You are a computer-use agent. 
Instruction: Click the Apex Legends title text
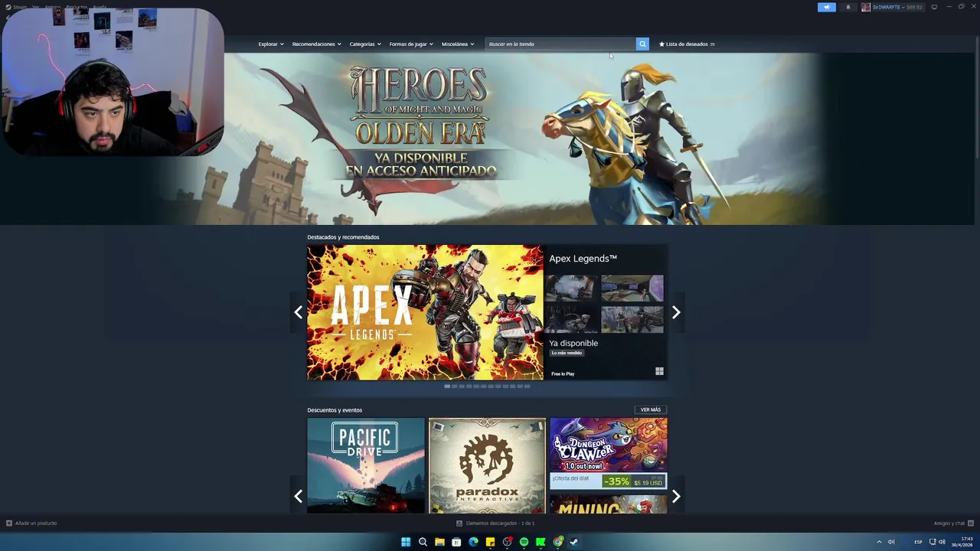(583, 259)
